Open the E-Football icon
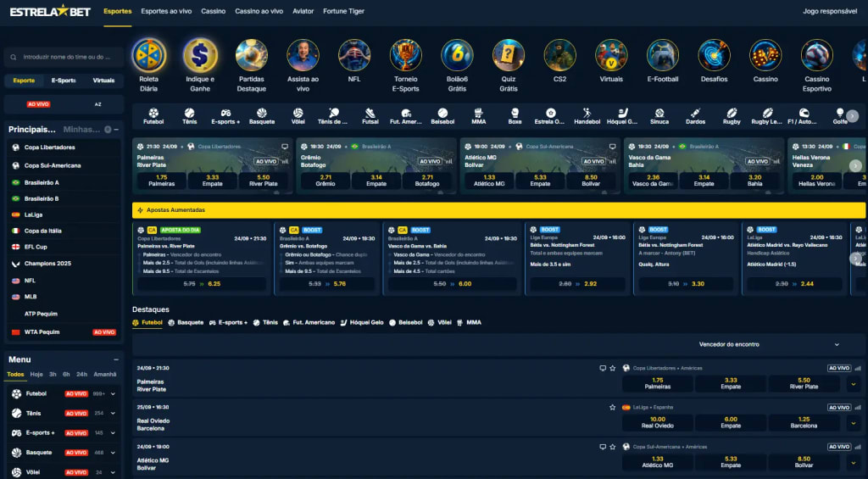 click(x=663, y=55)
